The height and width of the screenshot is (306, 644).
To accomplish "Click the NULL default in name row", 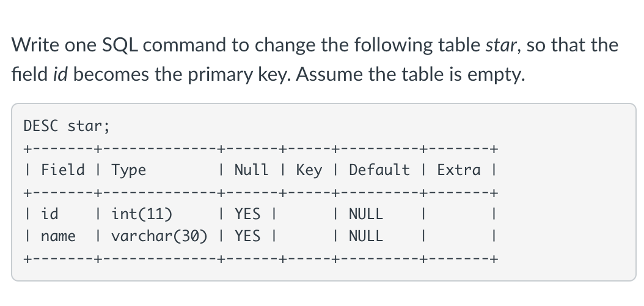I will click(x=366, y=236).
